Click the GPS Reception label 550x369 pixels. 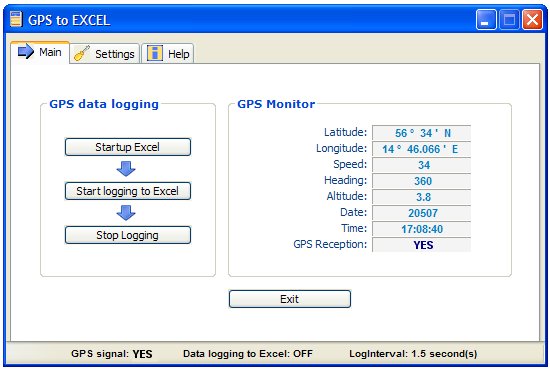tap(330, 244)
